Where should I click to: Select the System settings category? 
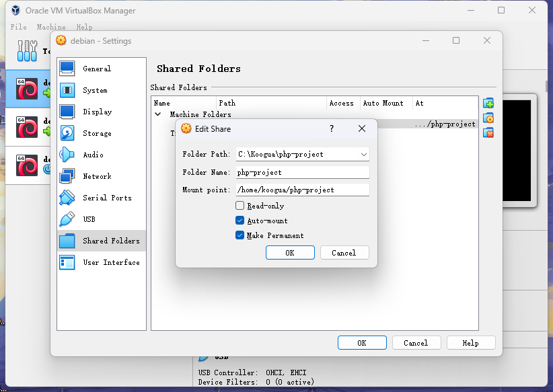pyautogui.click(x=95, y=90)
